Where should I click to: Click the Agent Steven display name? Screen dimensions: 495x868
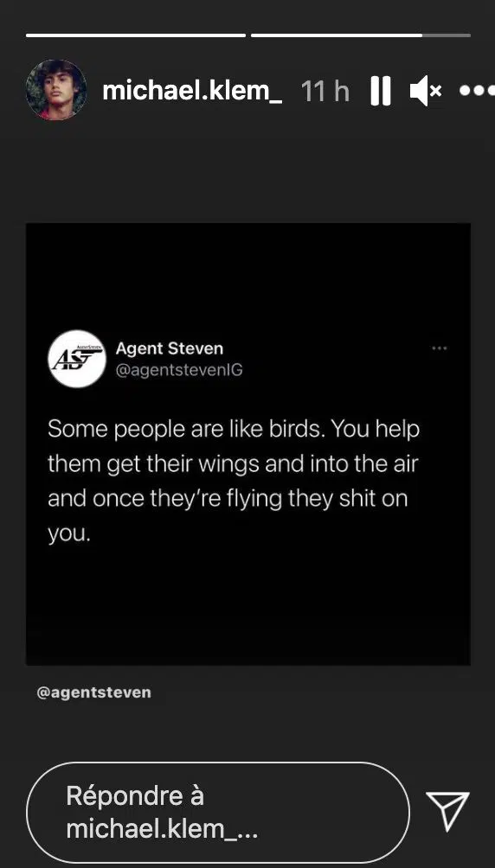click(x=169, y=348)
